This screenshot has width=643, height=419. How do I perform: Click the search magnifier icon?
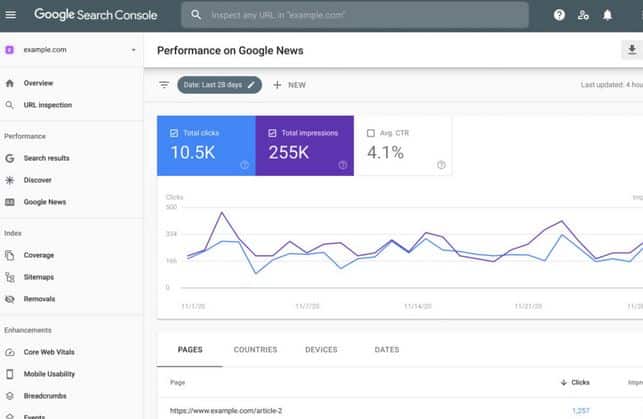tap(196, 15)
